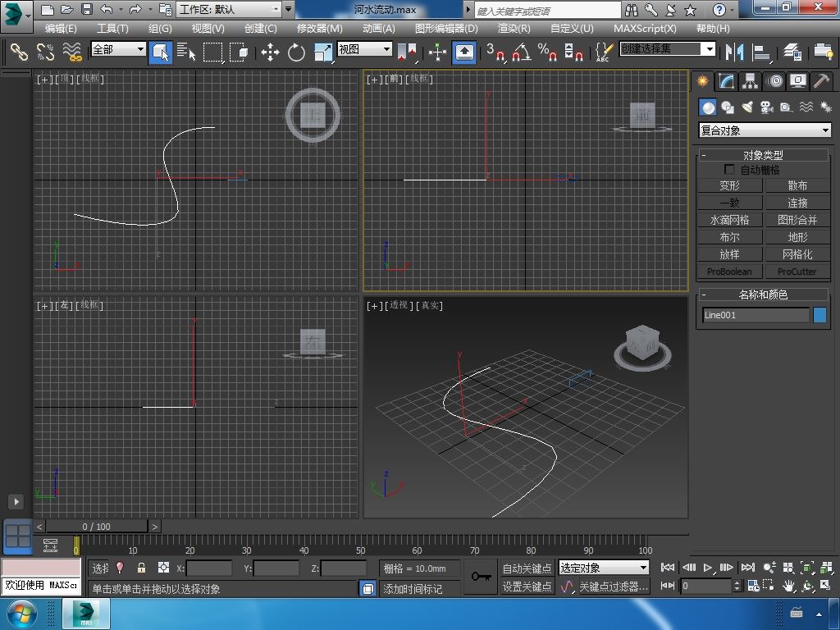Open the 复合对象 object category dropdown

pos(765,130)
